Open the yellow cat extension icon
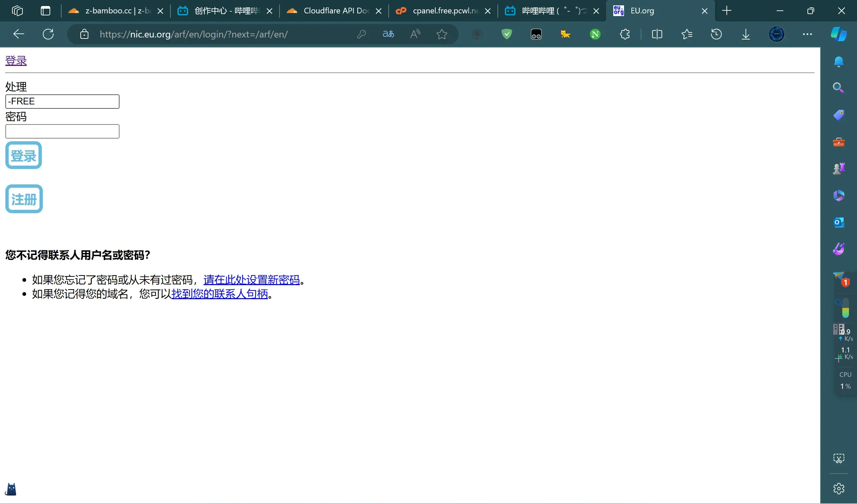Image resolution: width=857 pixels, height=504 pixels. click(565, 34)
